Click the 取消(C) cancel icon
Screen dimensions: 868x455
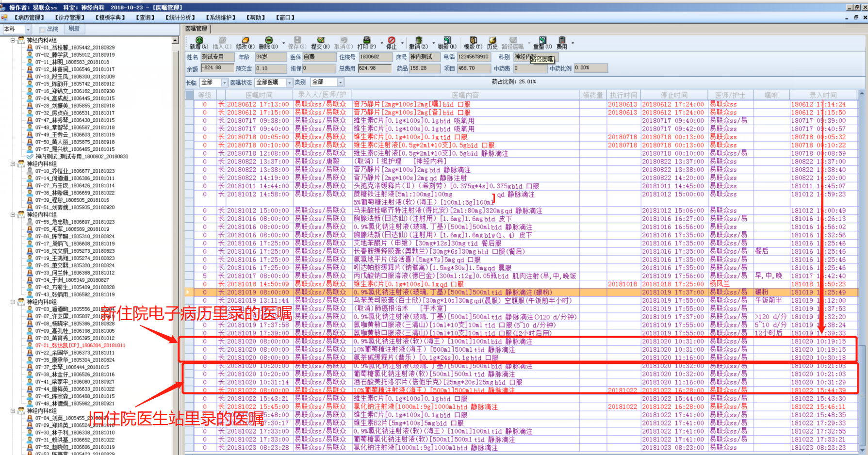(344, 40)
